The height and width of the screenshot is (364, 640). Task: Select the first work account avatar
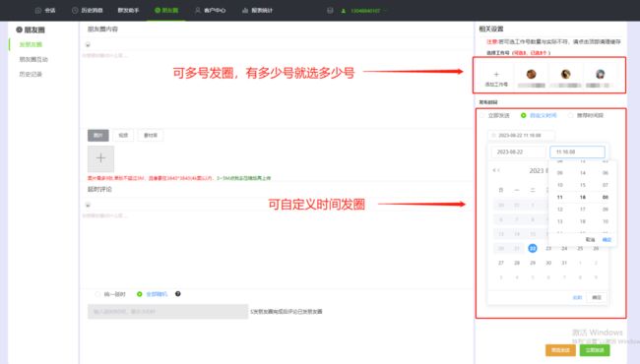[531, 74]
